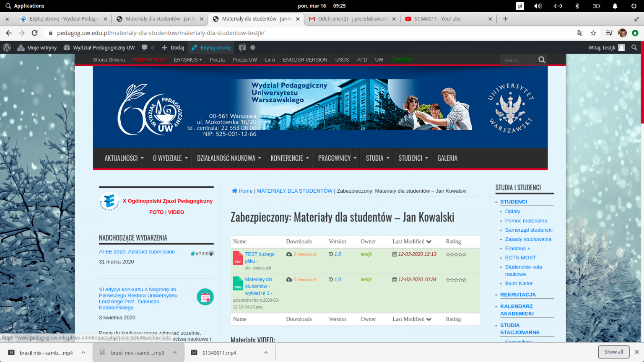Bookmark this page with the star

[x=593, y=33]
